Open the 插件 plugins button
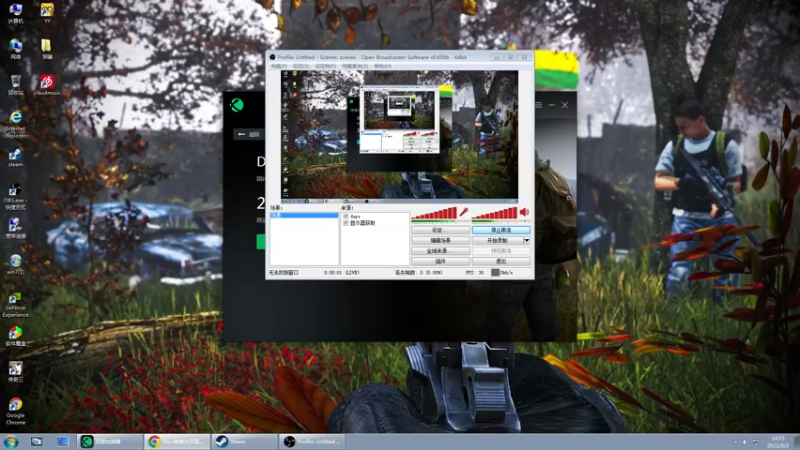The width and height of the screenshot is (800, 450). pyautogui.click(x=440, y=261)
